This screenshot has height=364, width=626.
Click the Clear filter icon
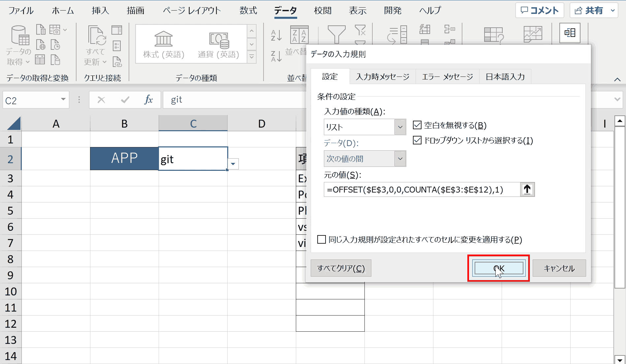coord(360,30)
